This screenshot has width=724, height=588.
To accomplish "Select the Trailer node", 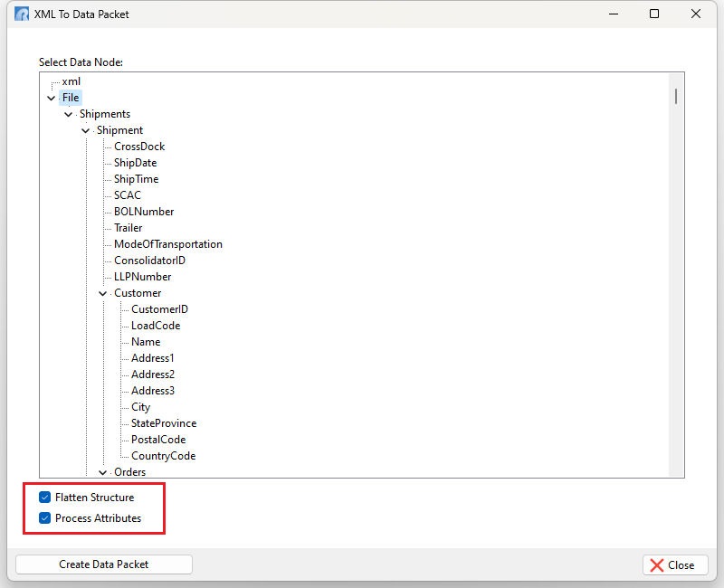I will (129, 228).
